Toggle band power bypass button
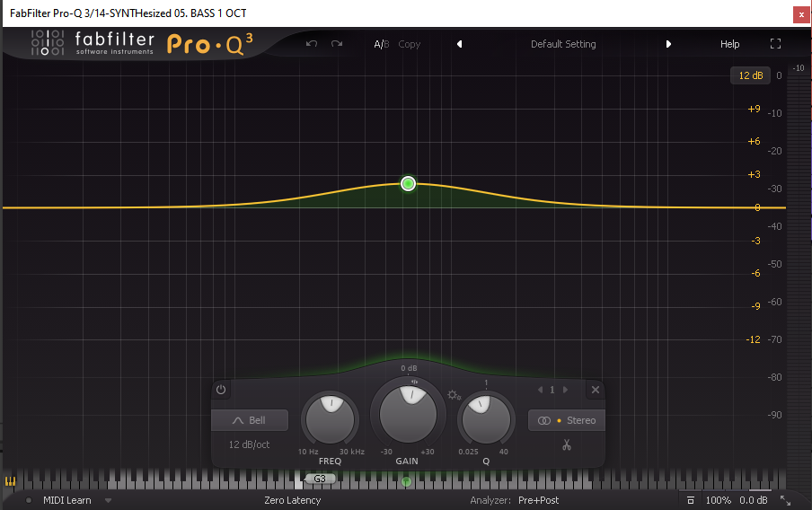812x510 pixels. (221, 390)
